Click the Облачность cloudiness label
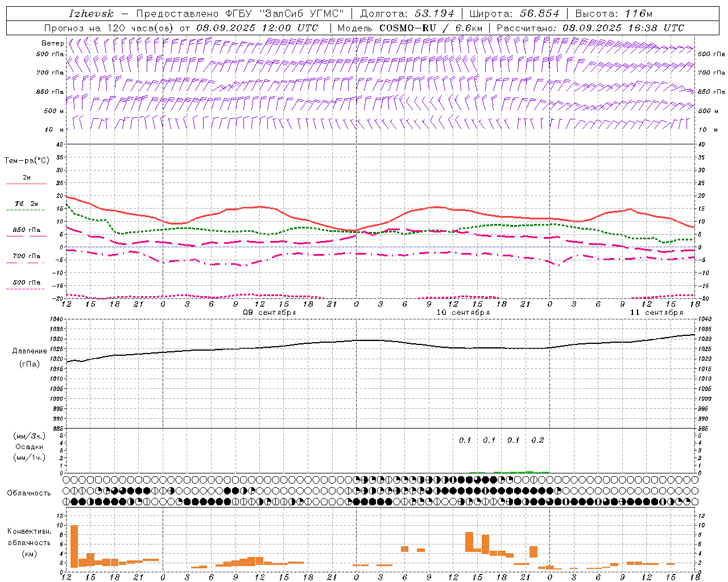This screenshot has height=582, width=728. pos(29,493)
